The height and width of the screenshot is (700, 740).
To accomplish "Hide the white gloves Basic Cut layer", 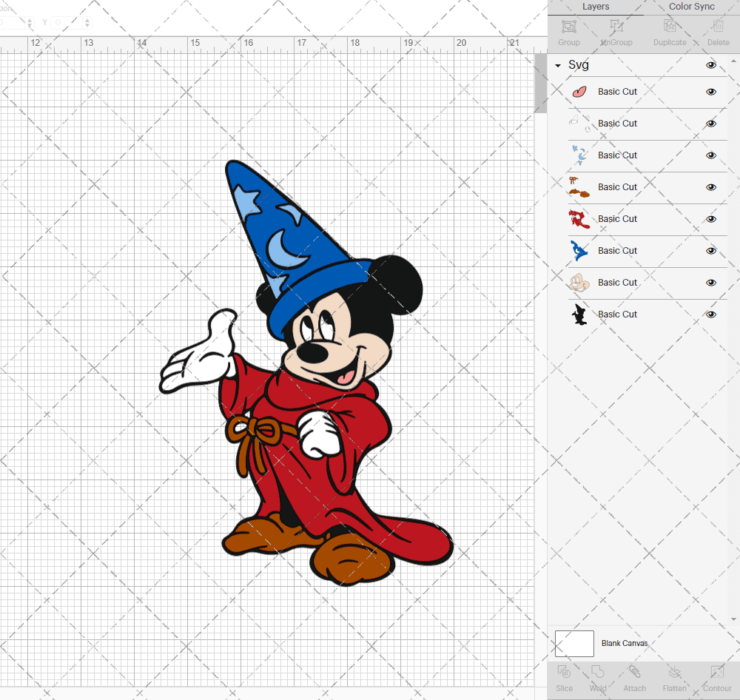I will coord(710,124).
